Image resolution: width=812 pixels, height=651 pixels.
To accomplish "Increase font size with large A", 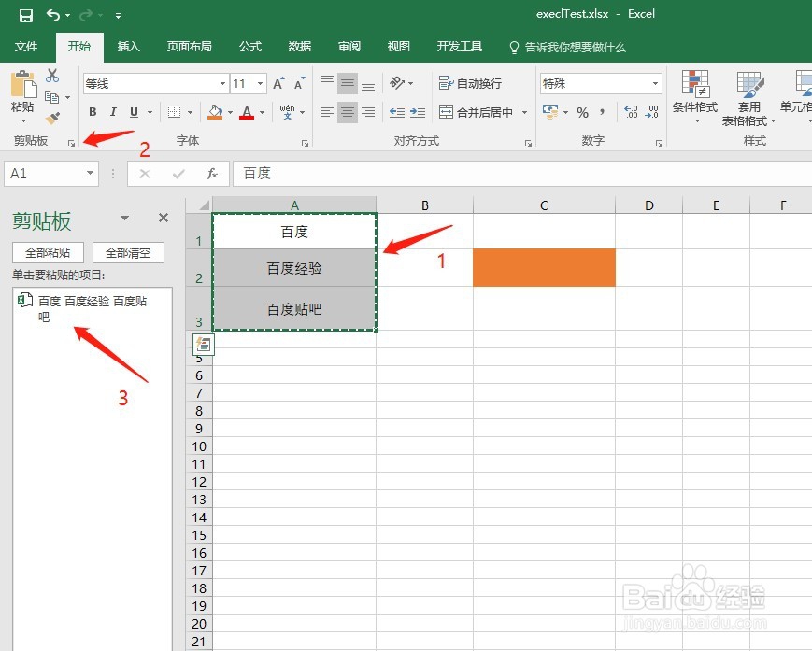I will [x=278, y=83].
